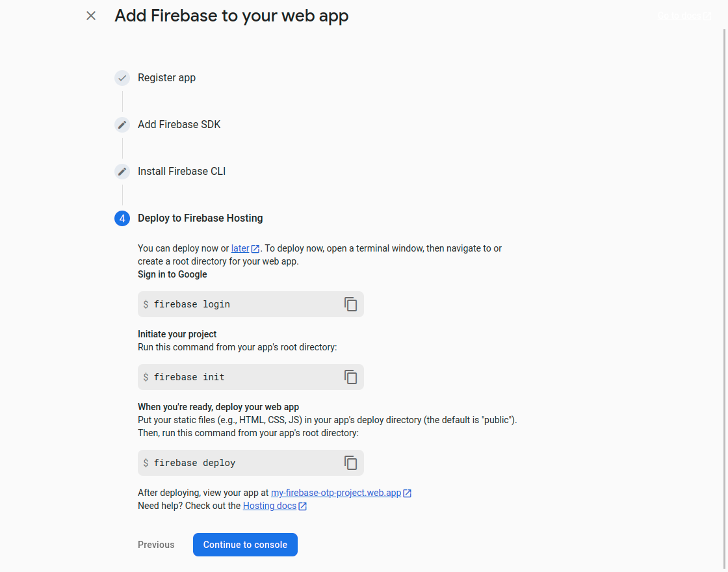
Task: Click the Register app checkmark icon
Action: [122, 78]
